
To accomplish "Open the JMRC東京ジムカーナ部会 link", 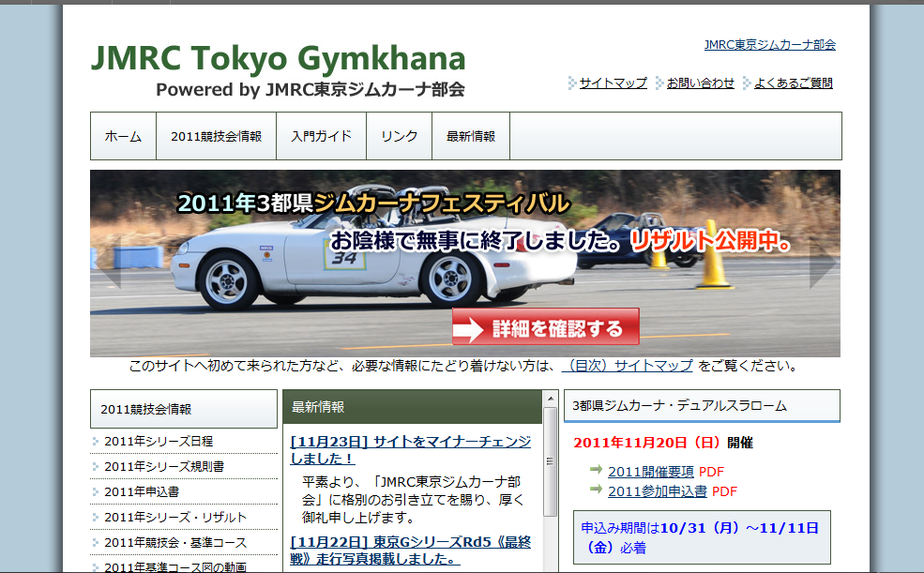I will [x=769, y=45].
